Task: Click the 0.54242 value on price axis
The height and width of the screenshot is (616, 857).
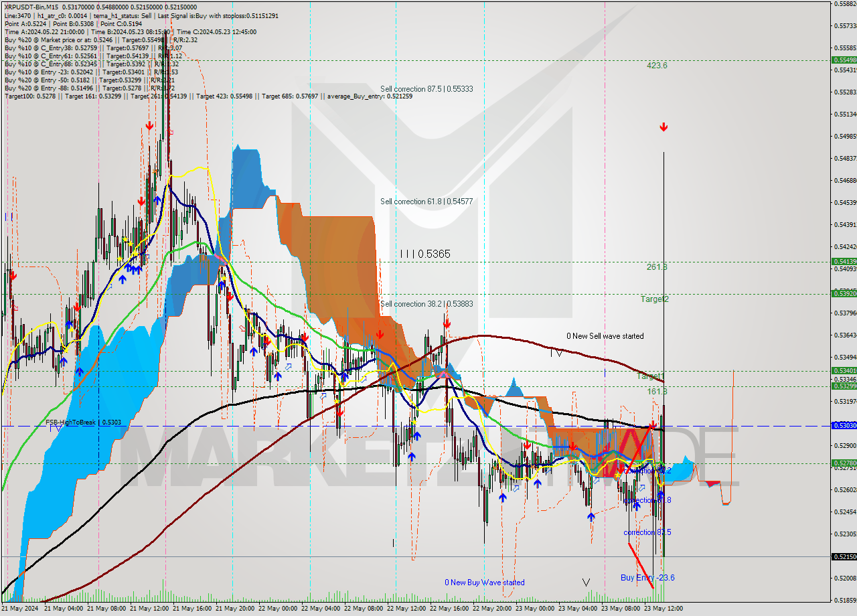Action: pyautogui.click(x=844, y=246)
